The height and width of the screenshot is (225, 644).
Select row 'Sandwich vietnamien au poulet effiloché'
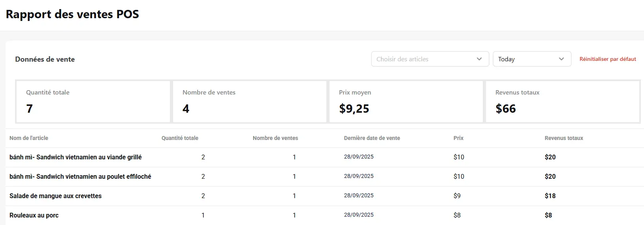click(x=325, y=177)
